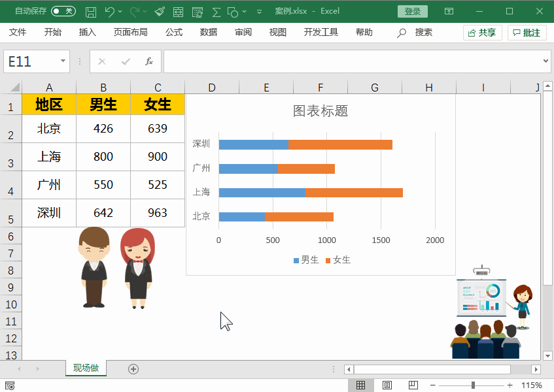Image resolution: width=554 pixels, height=392 pixels.
Task: Click the Undo arrow icon
Action: (109, 12)
